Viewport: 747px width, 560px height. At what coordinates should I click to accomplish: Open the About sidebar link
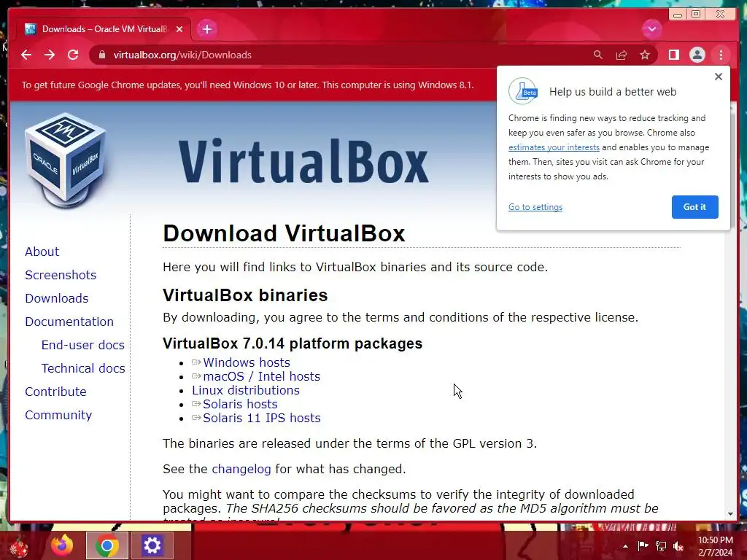point(42,252)
